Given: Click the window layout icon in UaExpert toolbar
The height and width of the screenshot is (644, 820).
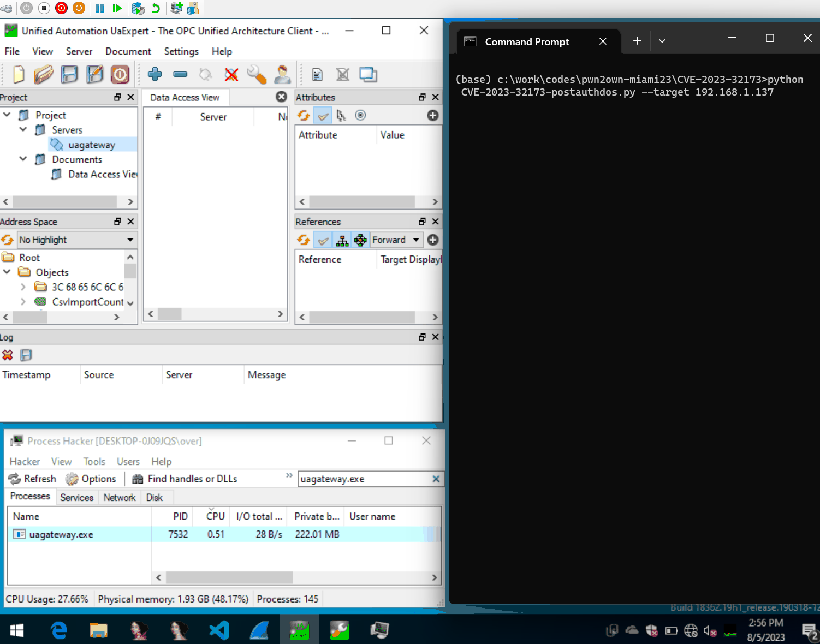Looking at the screenshot, I should pos(368,74).
